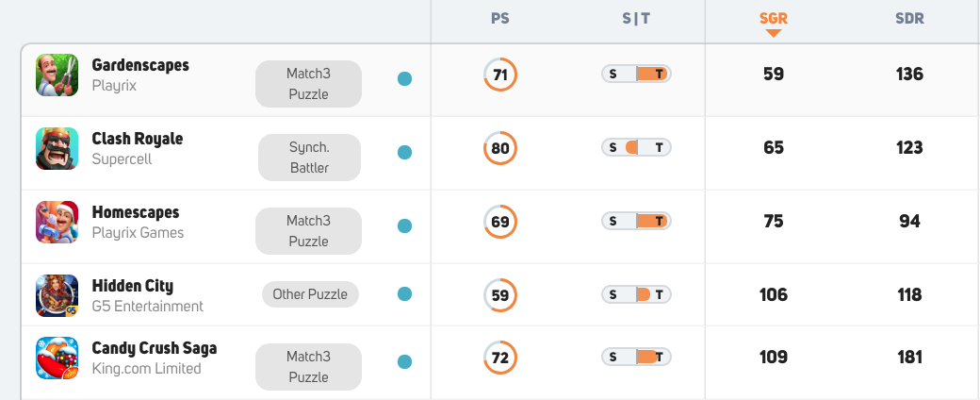Sort the table by SDR column
Image resolution: width=980 pixels, height=400 pixels.
click(x=909, y=19)
